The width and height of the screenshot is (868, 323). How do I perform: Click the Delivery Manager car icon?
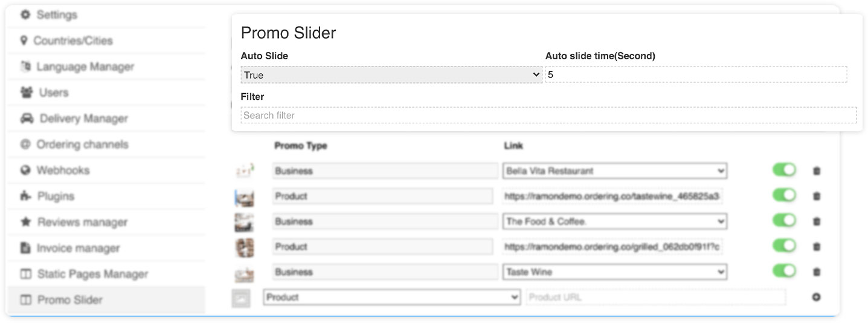pos(27,119)
